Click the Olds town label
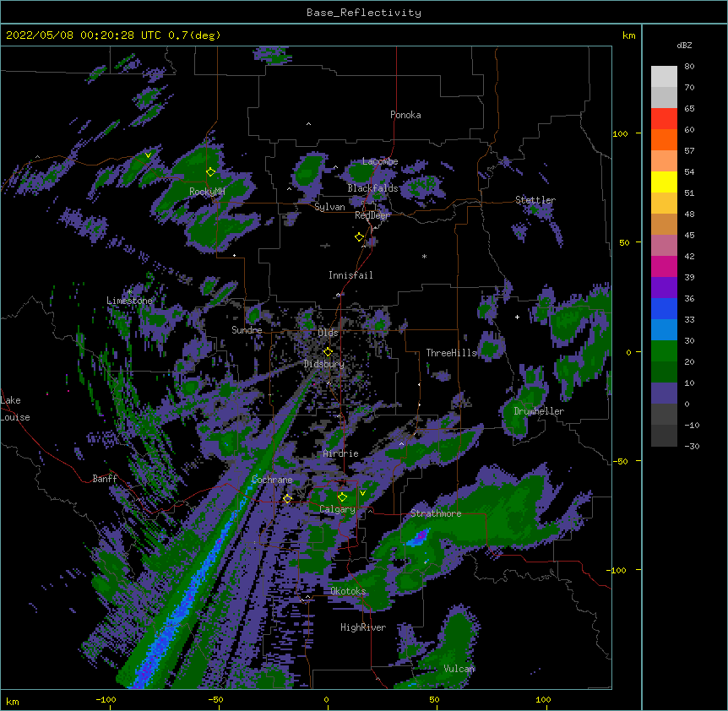 328,333
